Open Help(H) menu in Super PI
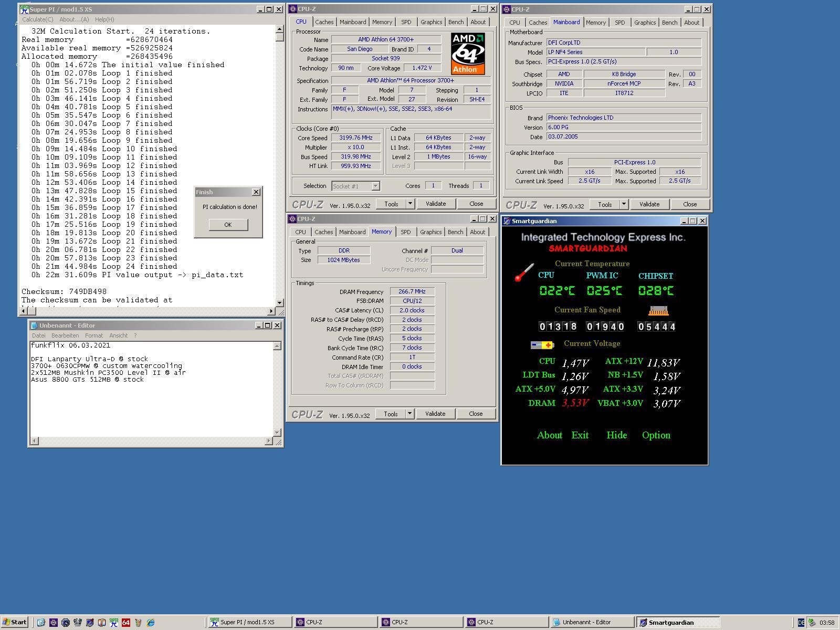The image size is (840, 630). pos(104,19)
